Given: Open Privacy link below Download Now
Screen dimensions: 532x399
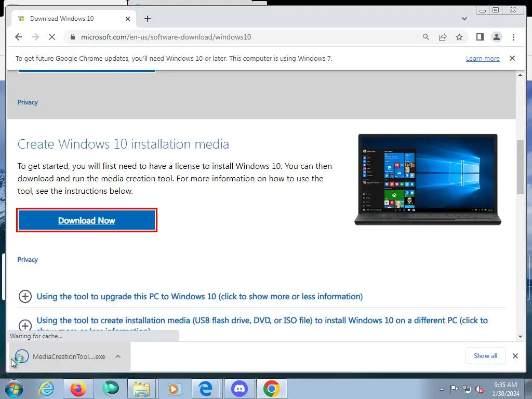Looking at the screenshot, I should [28, 260].
